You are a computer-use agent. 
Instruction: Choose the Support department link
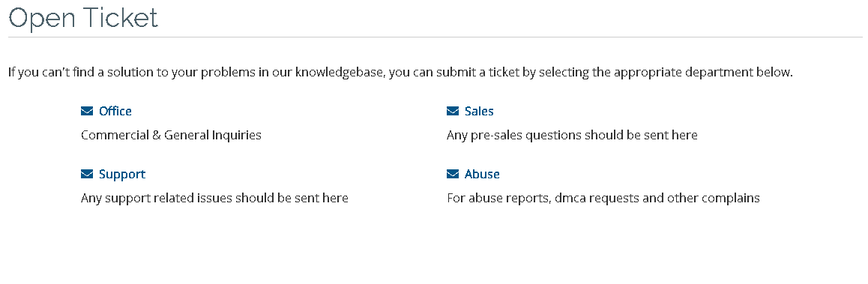coord(121,175)
